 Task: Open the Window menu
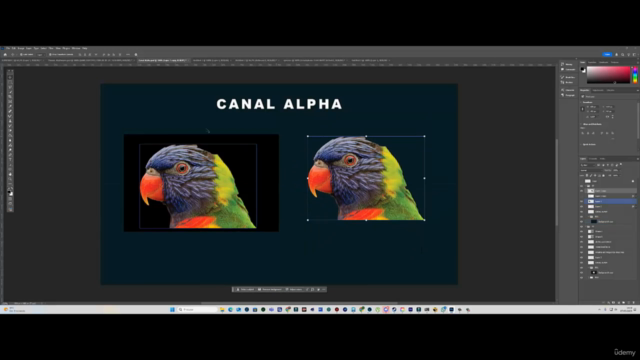click(x=76, y=48)
